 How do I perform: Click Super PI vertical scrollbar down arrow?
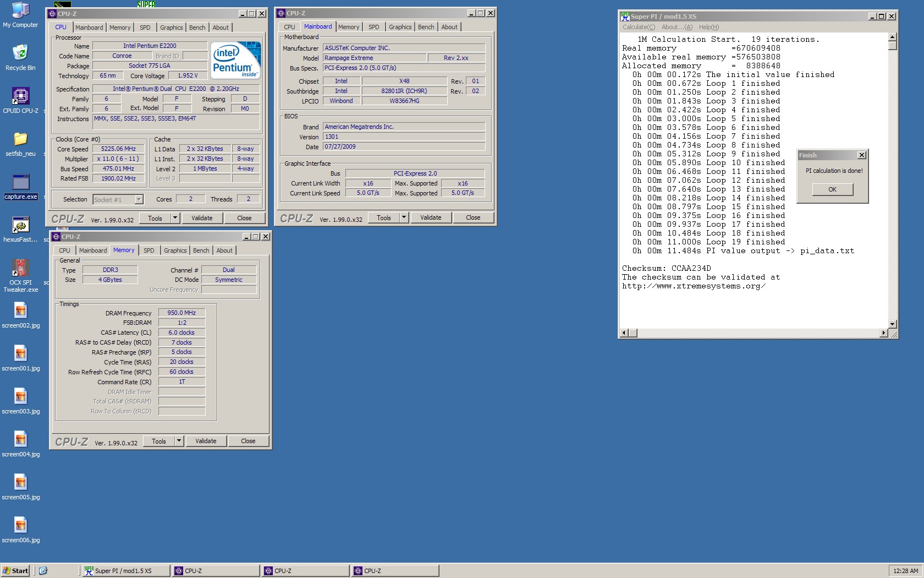tap(893, 324)
